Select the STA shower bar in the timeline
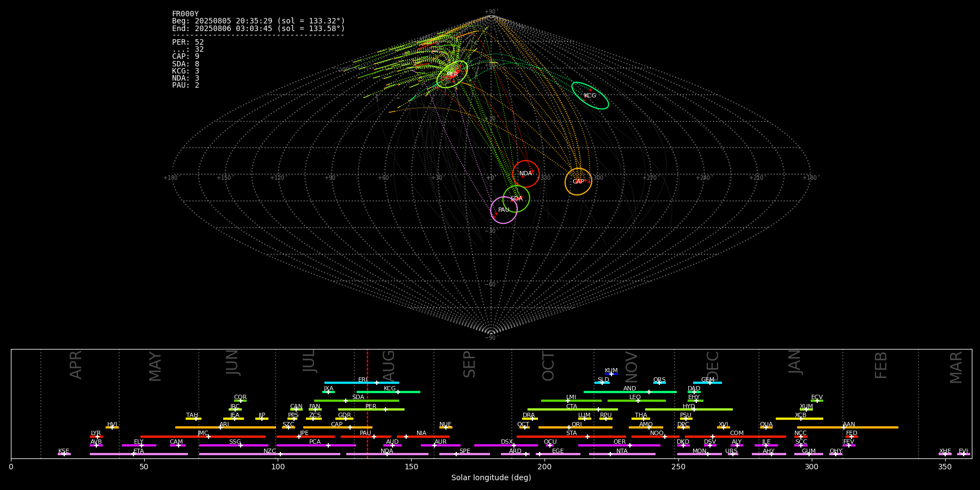 click(571, 436)
